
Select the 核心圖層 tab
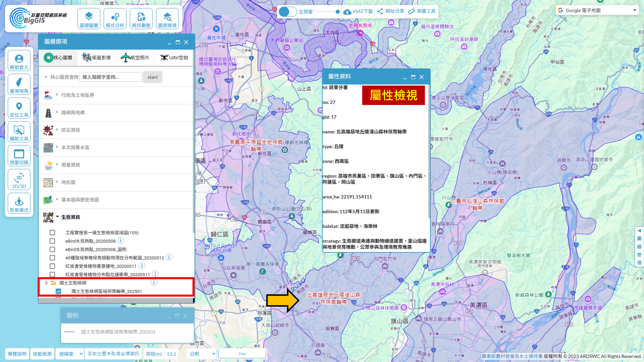click(58, 58)
